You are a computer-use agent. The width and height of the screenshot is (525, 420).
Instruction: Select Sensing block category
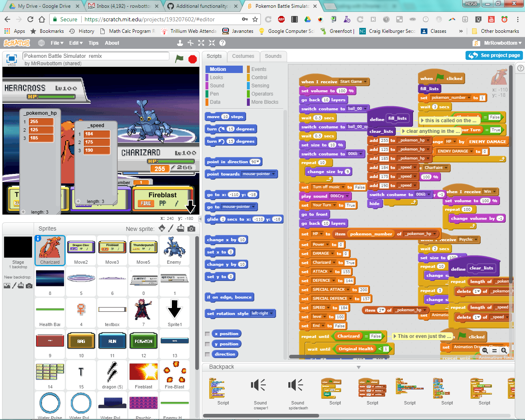pos(260,86)
